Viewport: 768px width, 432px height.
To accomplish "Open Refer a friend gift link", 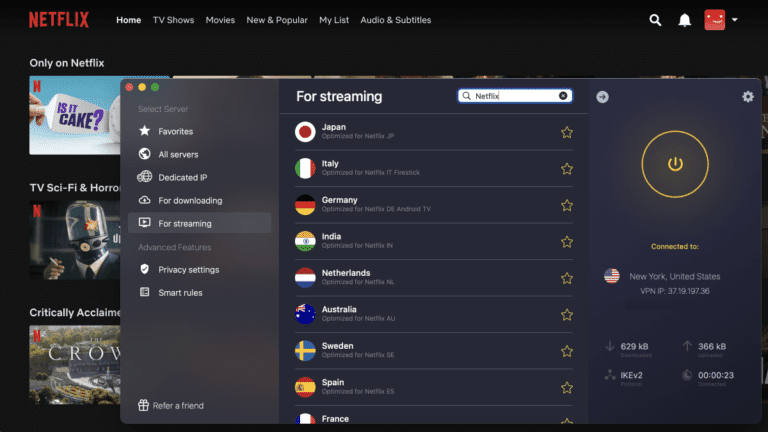I will pos(171,406).
